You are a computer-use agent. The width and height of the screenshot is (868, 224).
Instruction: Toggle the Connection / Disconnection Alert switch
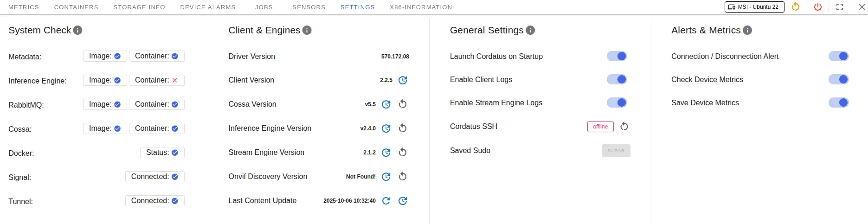click(838, 56)
